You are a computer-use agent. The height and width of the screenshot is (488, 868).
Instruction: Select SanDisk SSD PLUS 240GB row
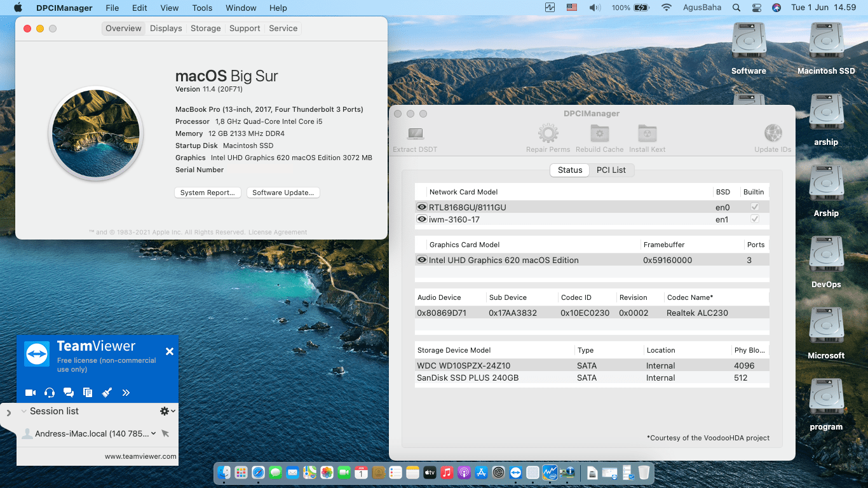(592, 377)
